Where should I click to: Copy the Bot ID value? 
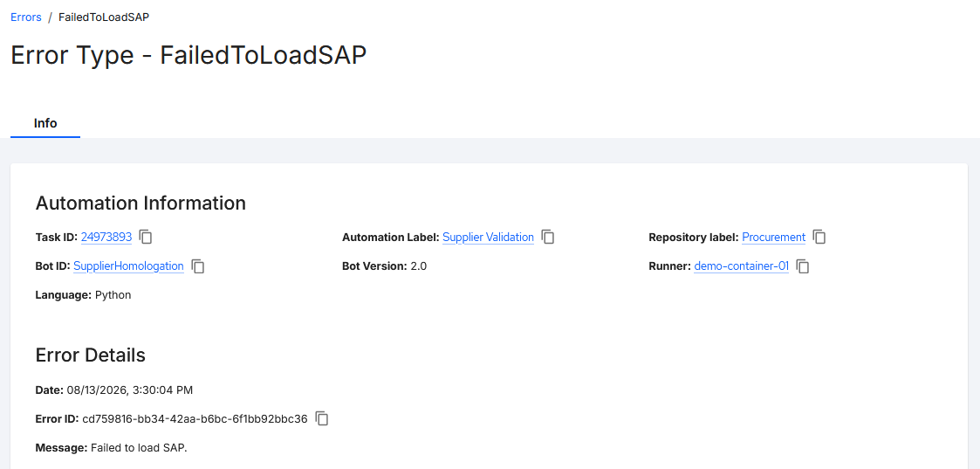(x=198, y=266)
